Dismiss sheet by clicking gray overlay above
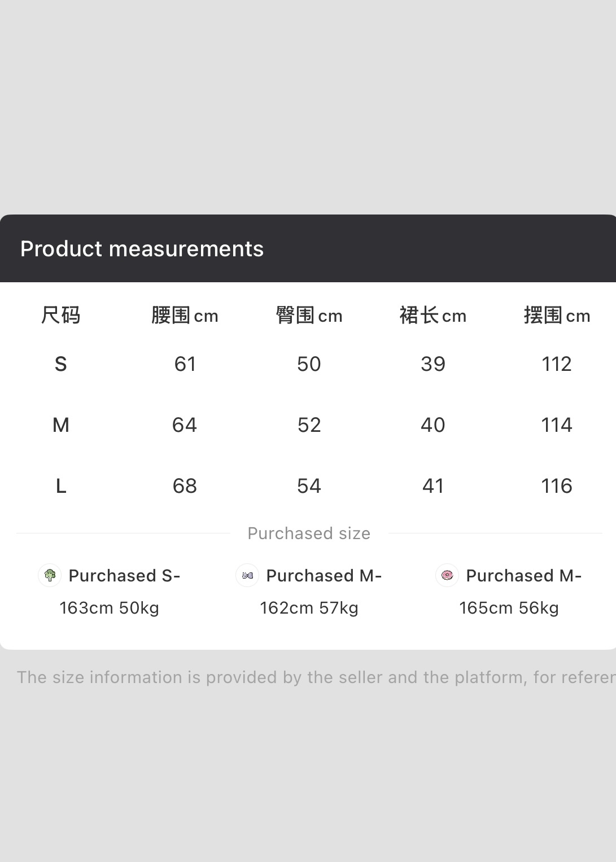This screenshot has width=616, height=862. (308, 107)
